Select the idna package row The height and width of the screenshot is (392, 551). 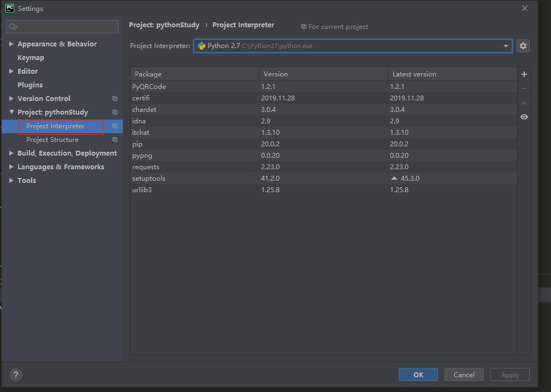324,121
